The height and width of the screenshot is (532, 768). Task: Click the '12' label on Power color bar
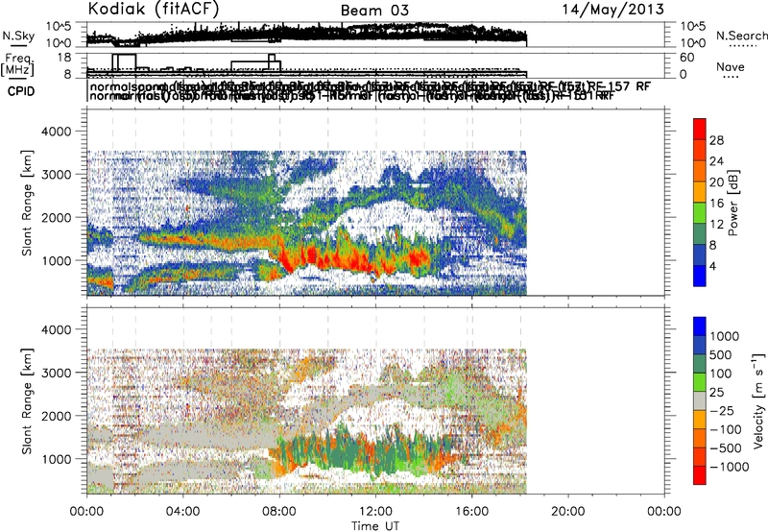pos(716,225)
